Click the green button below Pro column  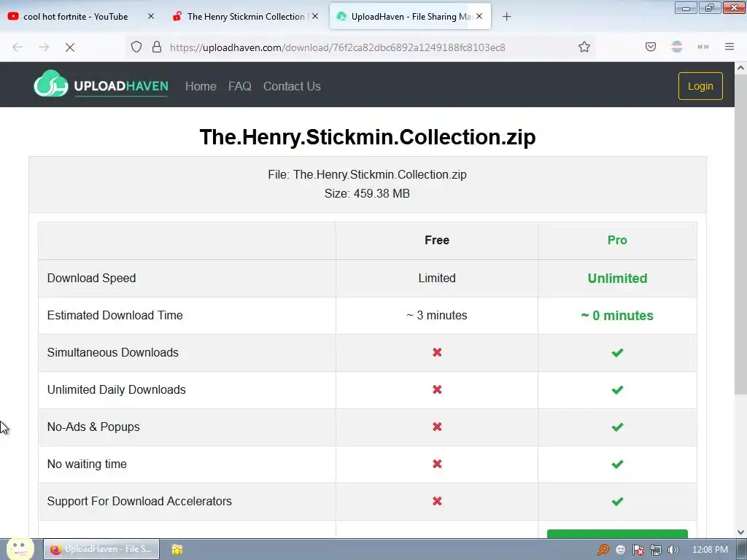pyautogui.click(x=617, y=533)
